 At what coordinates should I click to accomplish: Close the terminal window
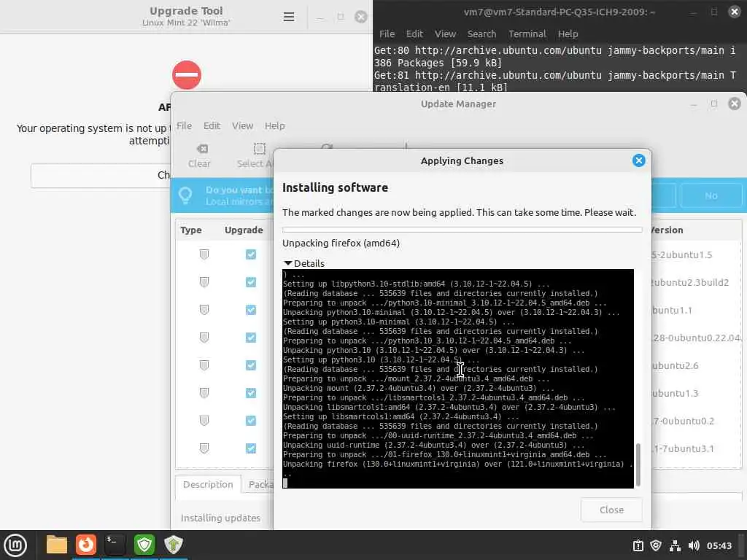pyautogui.click(x=734, y=12)
